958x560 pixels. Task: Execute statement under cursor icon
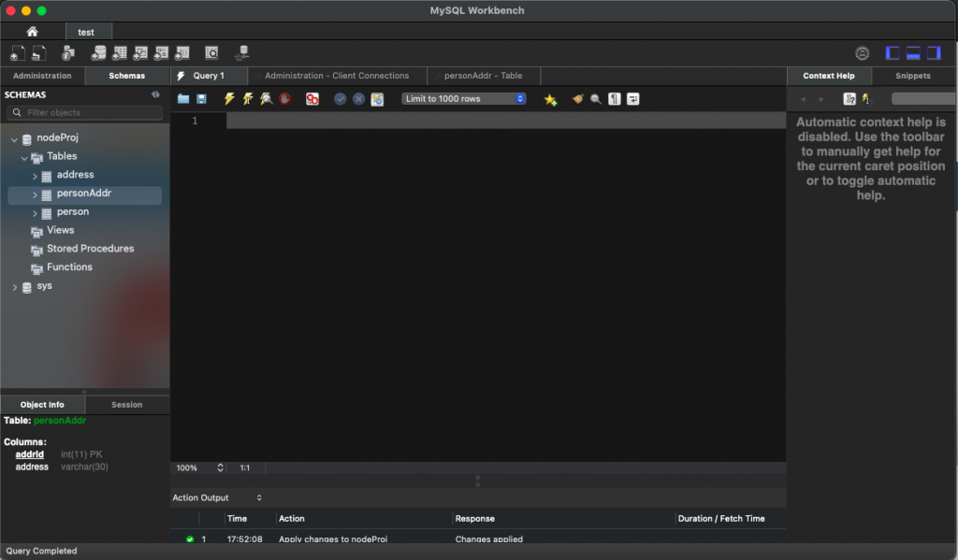247,99
